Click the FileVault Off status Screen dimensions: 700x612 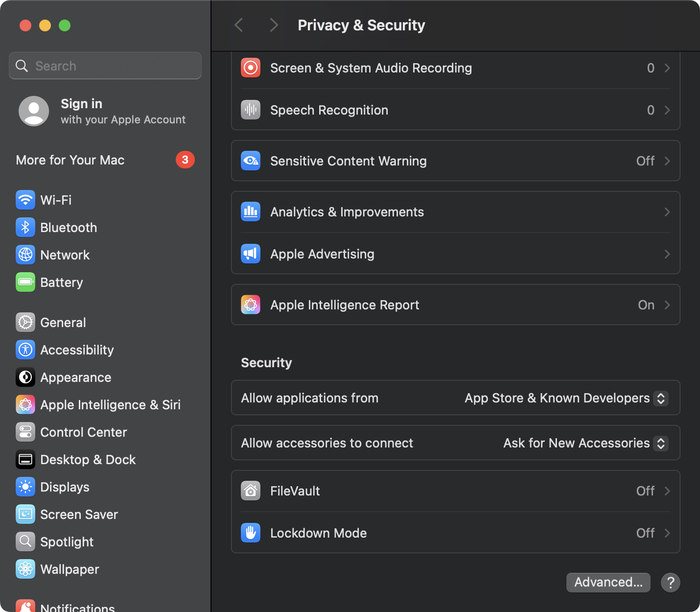(645, 491)
